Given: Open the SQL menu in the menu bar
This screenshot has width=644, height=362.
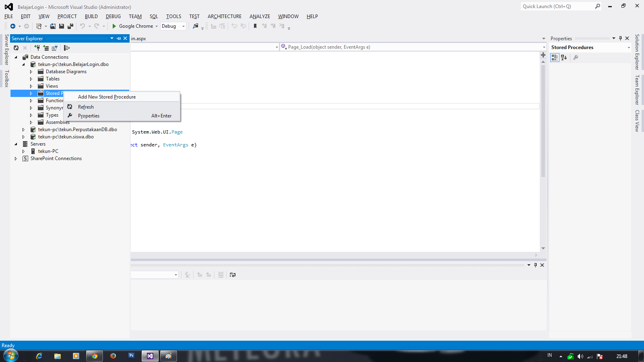Looking at the screenshot, I should (x=153, y=16).
